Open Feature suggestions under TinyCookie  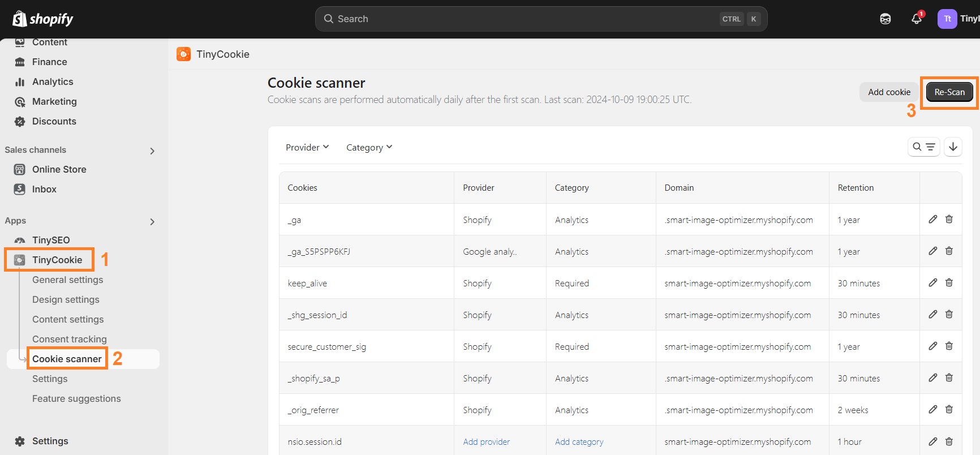tap(76, 398)
